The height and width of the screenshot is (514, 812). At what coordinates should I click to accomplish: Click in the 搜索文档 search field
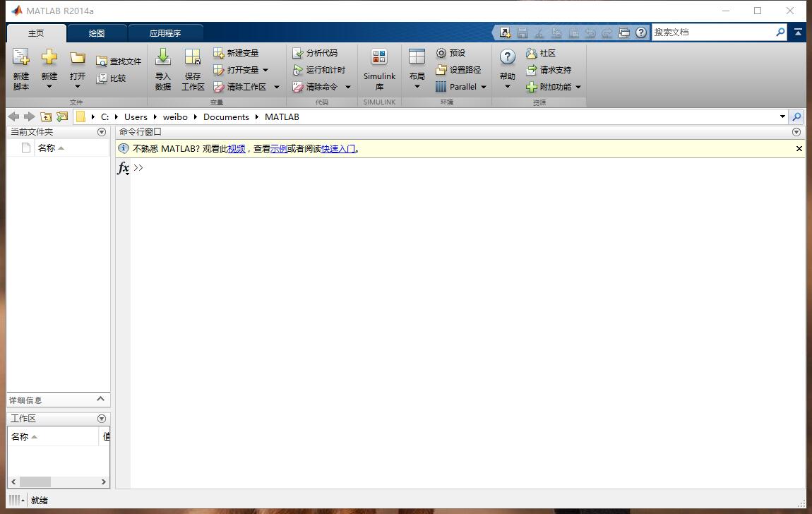click(x=713, y=32)
